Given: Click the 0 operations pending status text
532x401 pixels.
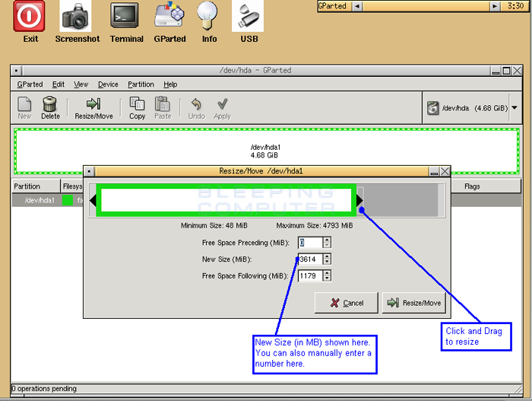Looking at the screenshot, I should point(44,388).
